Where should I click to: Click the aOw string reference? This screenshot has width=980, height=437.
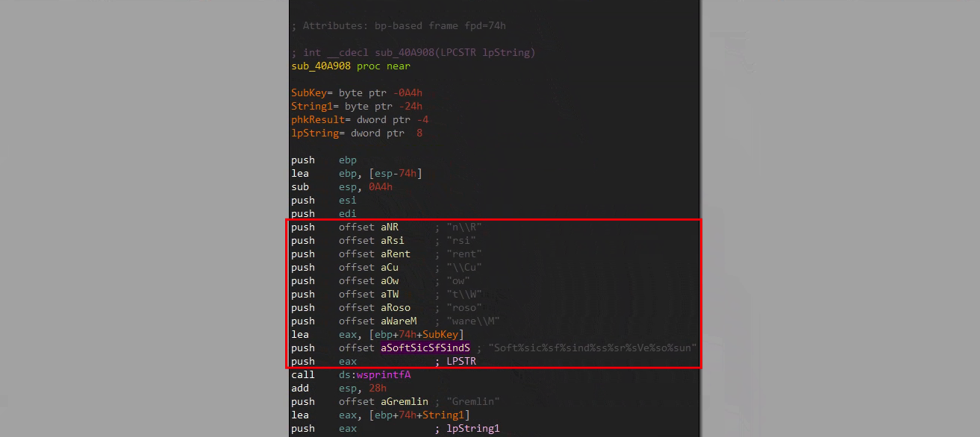[390, 281]
